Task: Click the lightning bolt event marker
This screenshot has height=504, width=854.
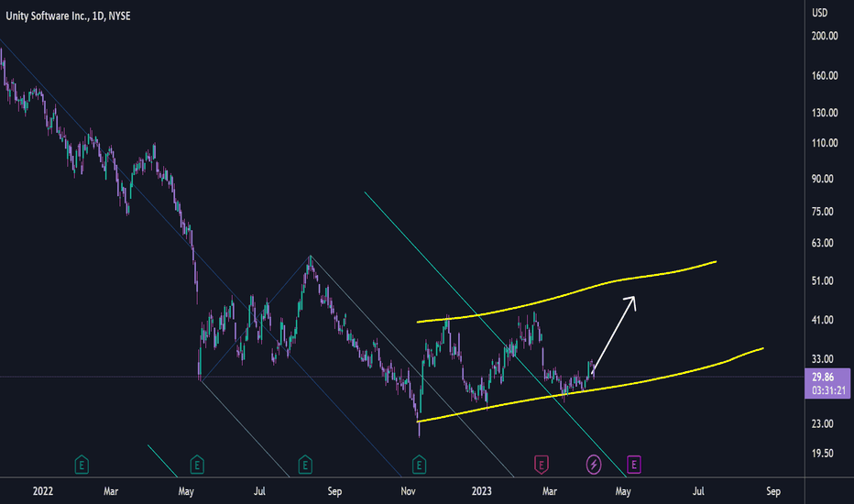Action: [x=594, y=465]
